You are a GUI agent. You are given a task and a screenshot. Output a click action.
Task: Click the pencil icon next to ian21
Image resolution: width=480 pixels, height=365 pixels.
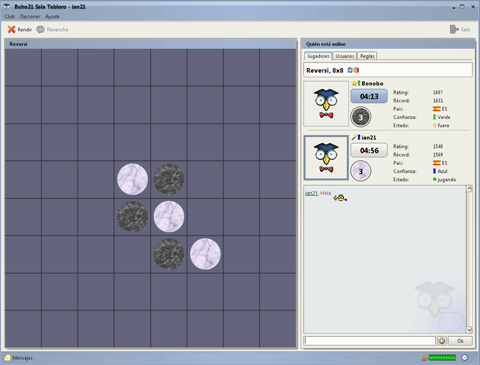tap(354, 137)
